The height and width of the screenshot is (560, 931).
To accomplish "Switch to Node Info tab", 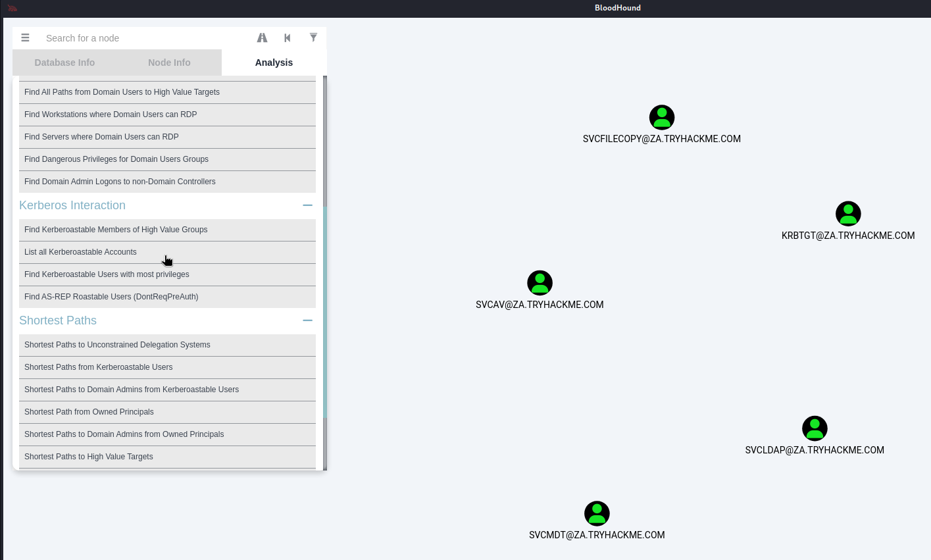I will point(169,63).
